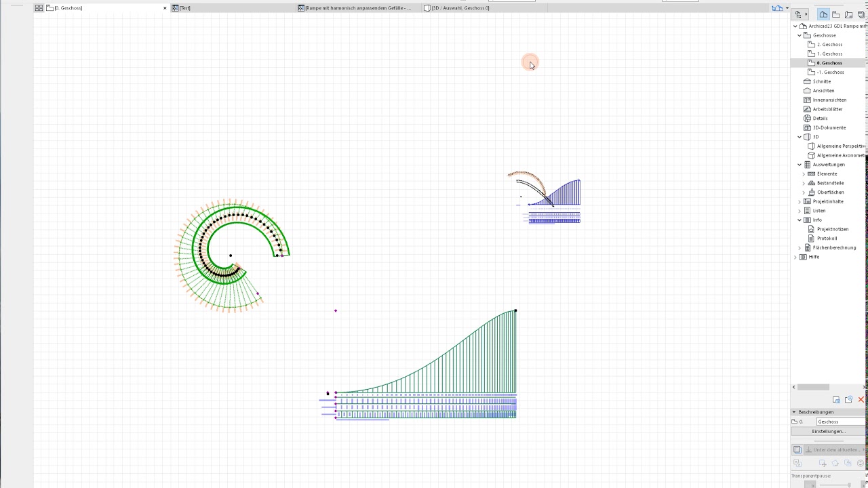Expand the Elemente schedules node
The height and width of the screenshot is (488, 868).
[x=804, y=174]
